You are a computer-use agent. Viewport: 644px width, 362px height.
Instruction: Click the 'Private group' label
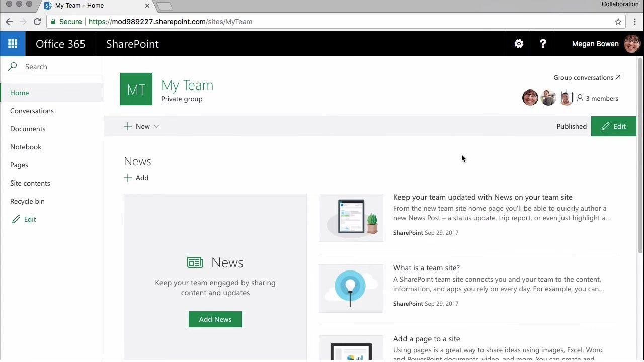point(182,99)
